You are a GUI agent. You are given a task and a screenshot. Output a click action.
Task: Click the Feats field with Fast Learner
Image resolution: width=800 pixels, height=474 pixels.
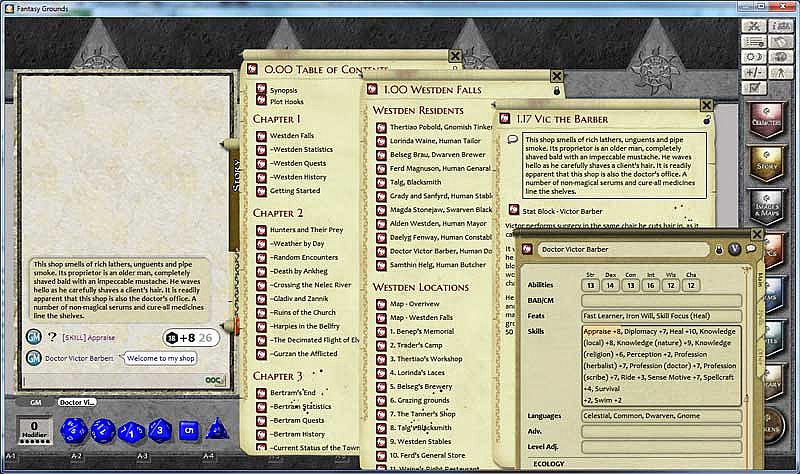point(661,316)
